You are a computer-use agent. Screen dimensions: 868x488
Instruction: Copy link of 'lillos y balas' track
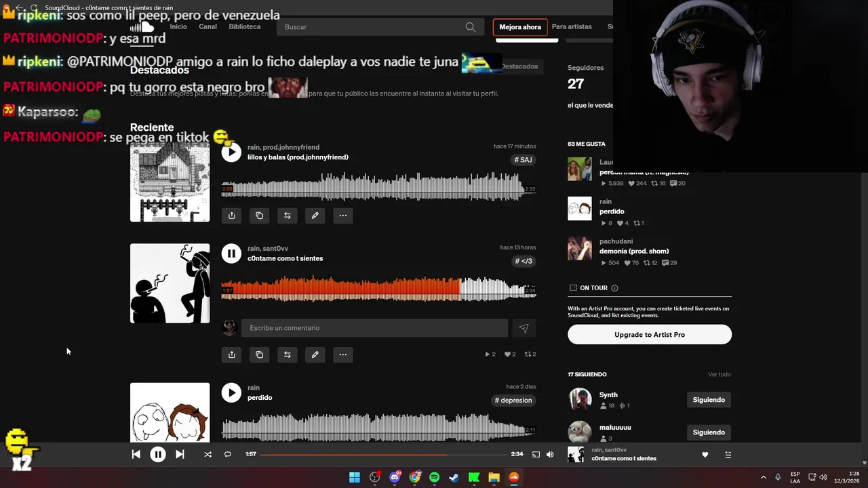point(259,216)
